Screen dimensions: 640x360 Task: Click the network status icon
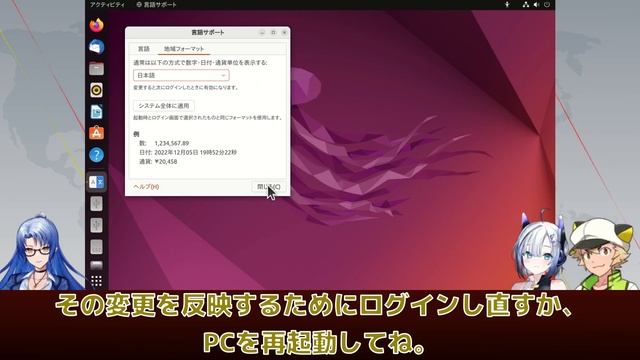pyautogui.click(x=526, y=4)
